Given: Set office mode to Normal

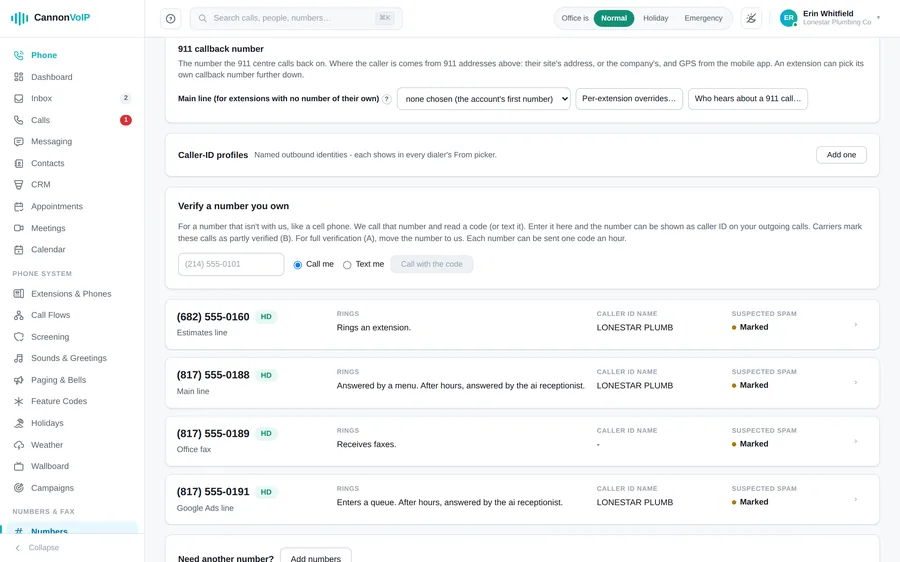Looking at the screenshot, I should click(614, 18).
